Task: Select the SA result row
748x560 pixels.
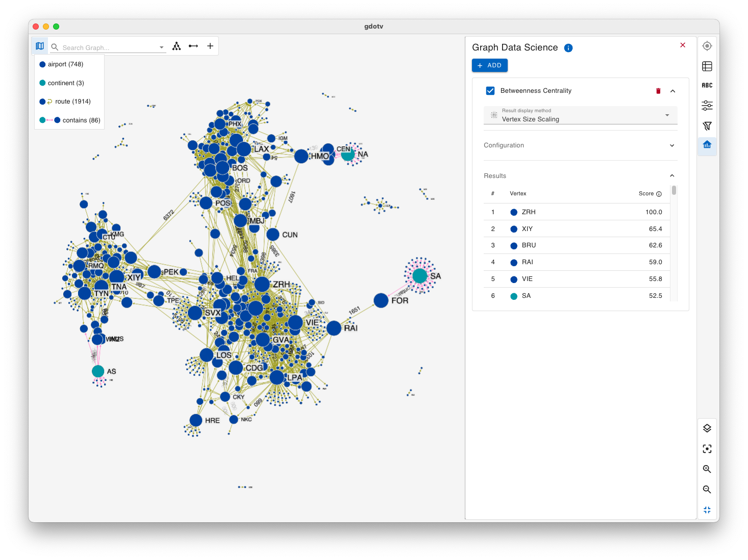Action: click(x=577, y=296)
